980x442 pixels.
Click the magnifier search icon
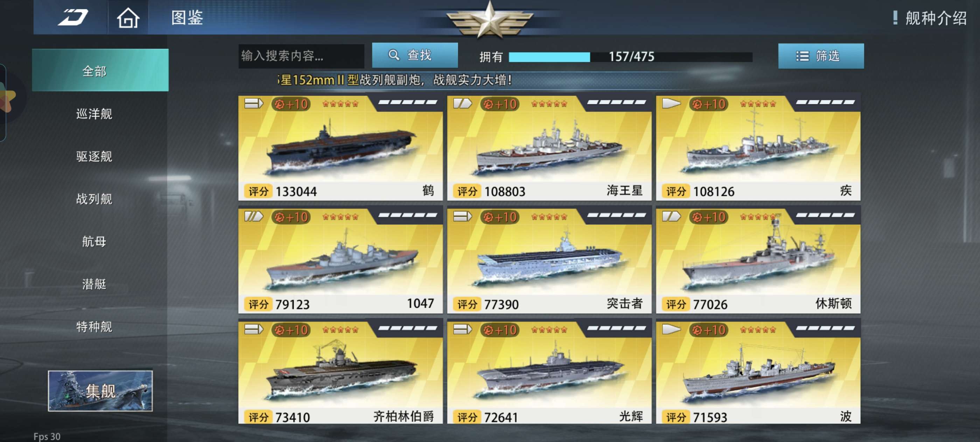click(x=394, y=55)
